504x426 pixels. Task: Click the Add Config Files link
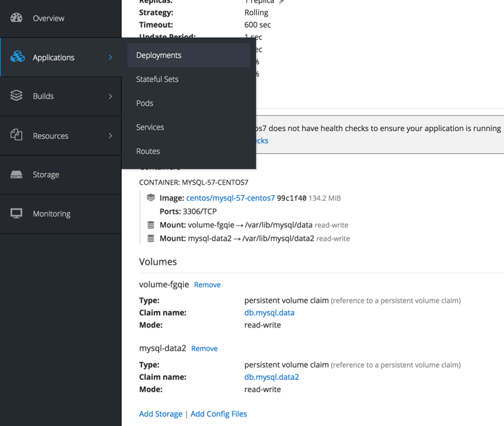218,414
